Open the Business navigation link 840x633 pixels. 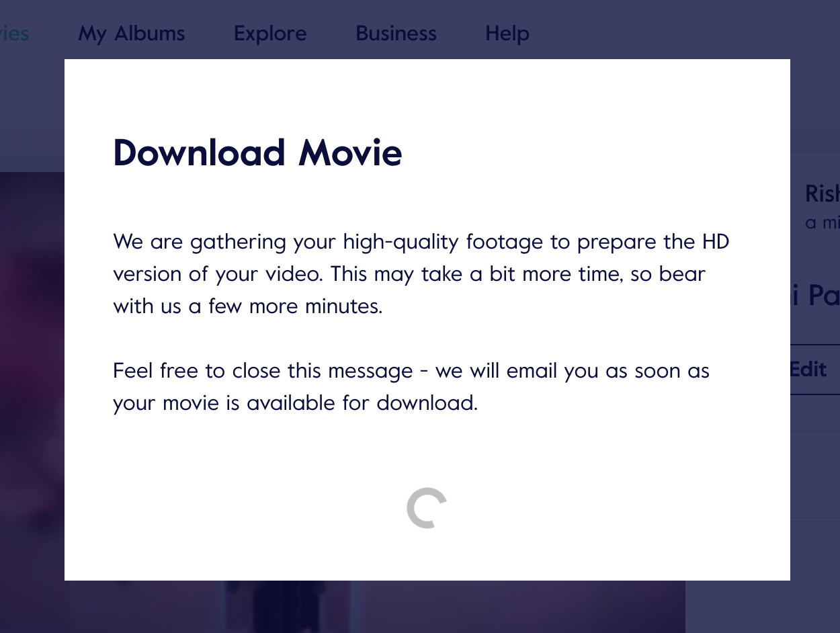pos(396,34)
